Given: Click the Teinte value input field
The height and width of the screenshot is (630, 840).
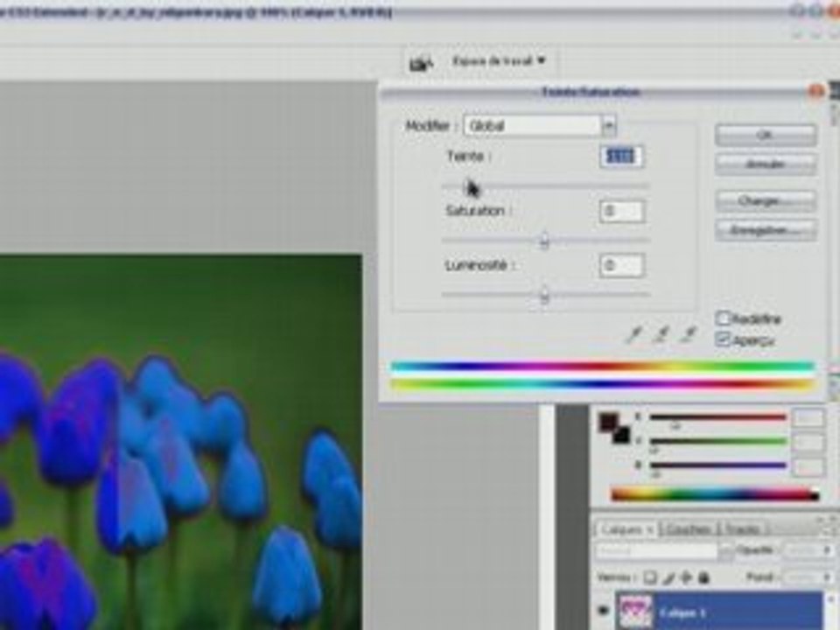Looking at the screenshot, I should pyautogui.click(x=621, y=157).
